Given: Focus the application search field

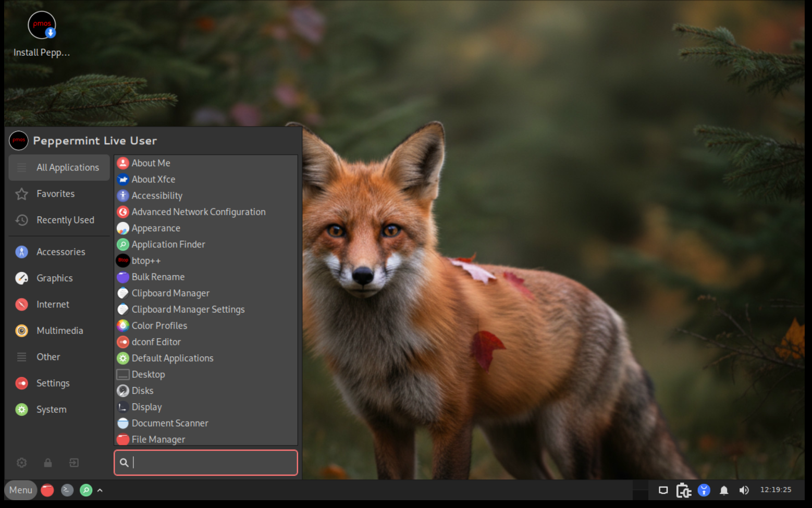Looking at the screenshot, I should 208,463.
